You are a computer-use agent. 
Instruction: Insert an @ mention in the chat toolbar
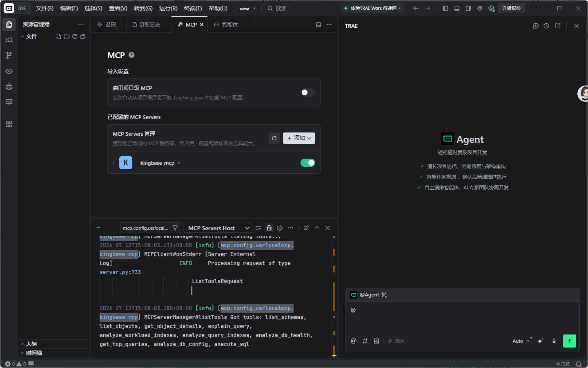[x=354, y=341]
